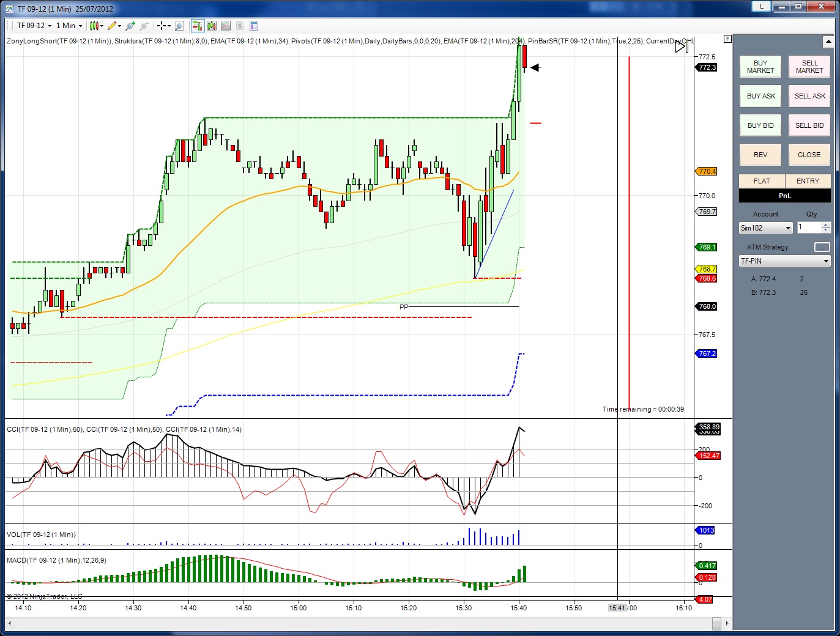Screen dimensions: 840x636
Task: Click the Time remaining countdown text
Action: (x=643, y=409)
